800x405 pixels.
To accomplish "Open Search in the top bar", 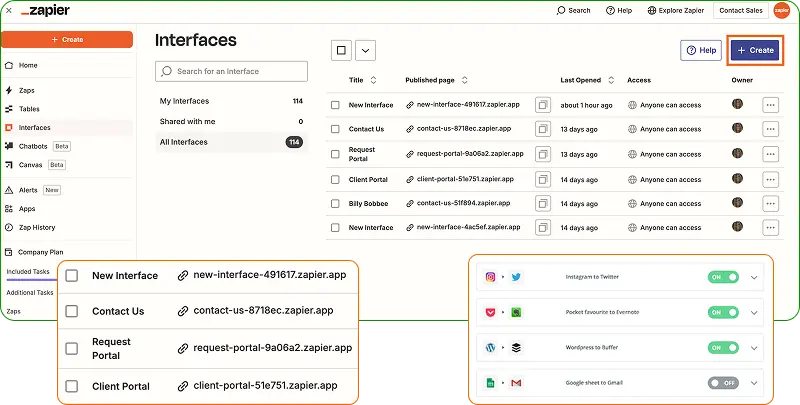I will coord(573,10).
